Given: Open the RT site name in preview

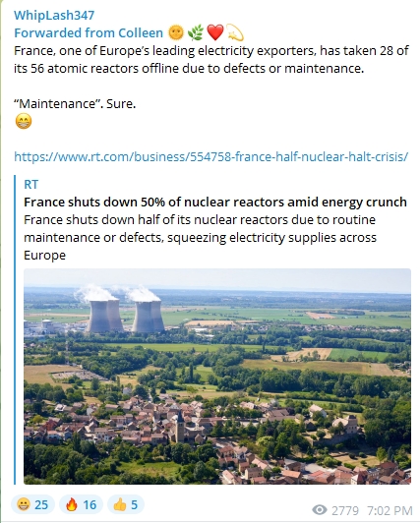Looking at the screenshot, I should [31, 184].
